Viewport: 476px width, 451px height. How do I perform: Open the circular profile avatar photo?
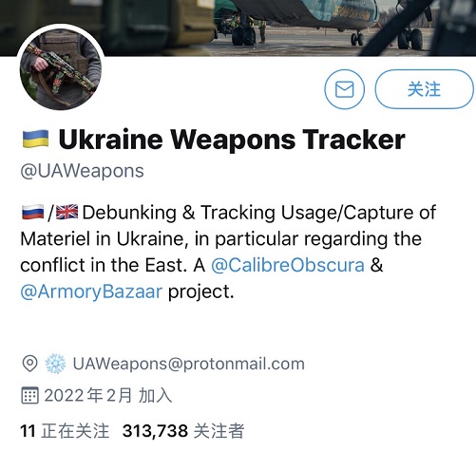point(61,68)
